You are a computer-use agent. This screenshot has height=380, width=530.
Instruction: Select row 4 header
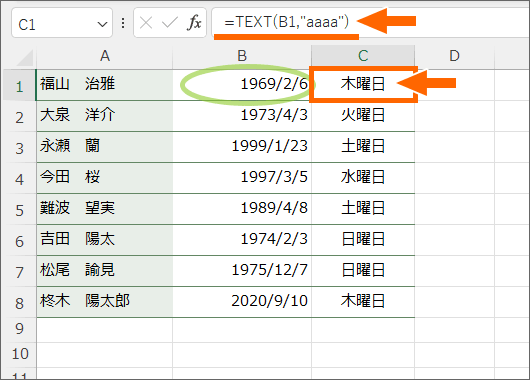pos(19,178)
